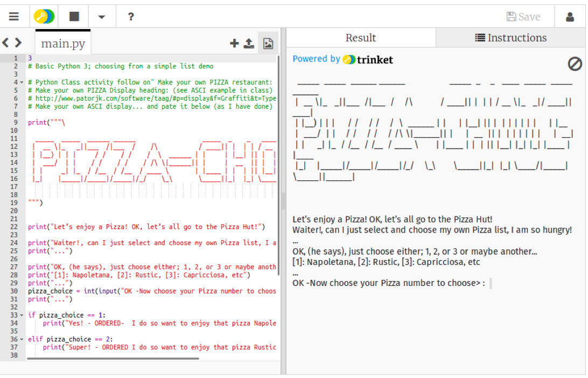The width and height of the screenshot is (588, 378).
Task: Click output text '[1]: Napoletana, [2]: Rustic, [3]: Capricciosa, etc'
Action: pos(386,262)
